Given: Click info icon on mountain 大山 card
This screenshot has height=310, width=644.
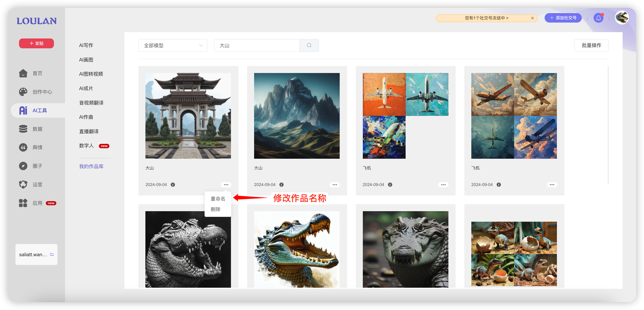Looking at the screenshot, I should click(x=281, y=185).
